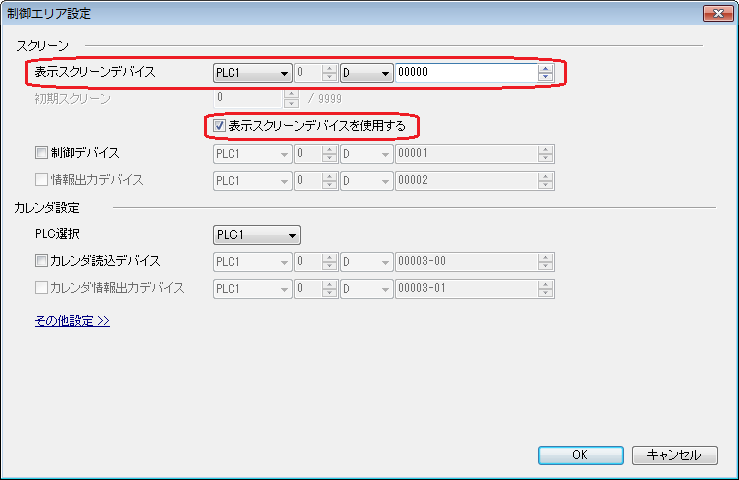
Task: Click the 初期スクリーン number field
Action: click(248, 99)
